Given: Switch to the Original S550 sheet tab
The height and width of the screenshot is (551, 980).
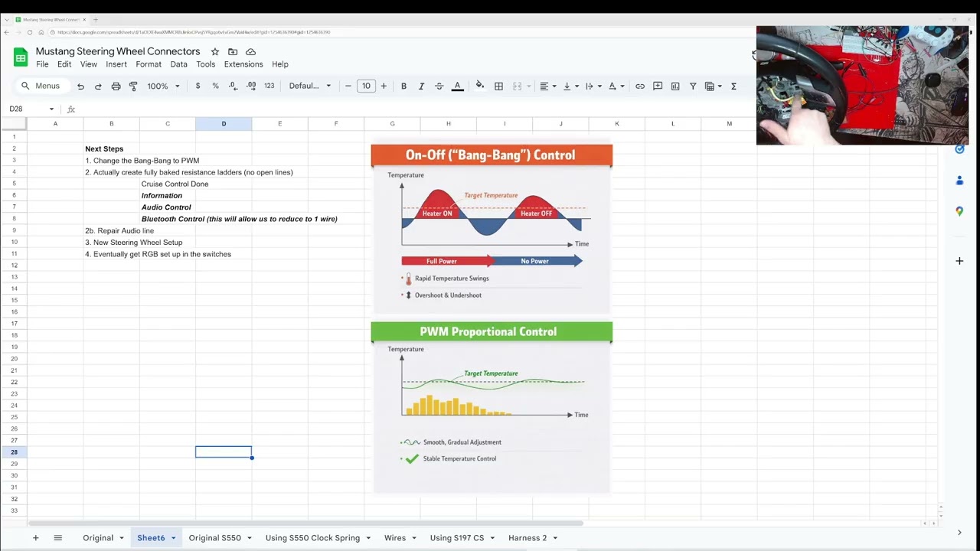Looking at the screenshot, I should tap(214, 538).
